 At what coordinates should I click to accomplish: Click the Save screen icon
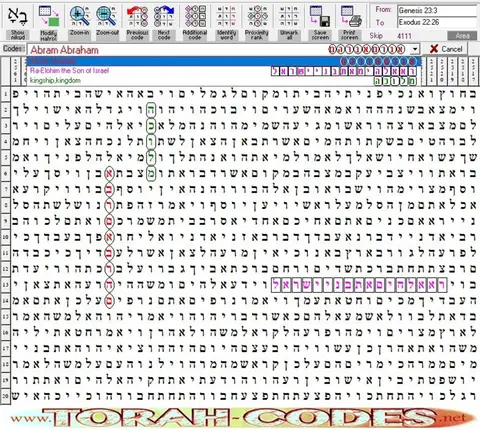(x=320, y=16)
